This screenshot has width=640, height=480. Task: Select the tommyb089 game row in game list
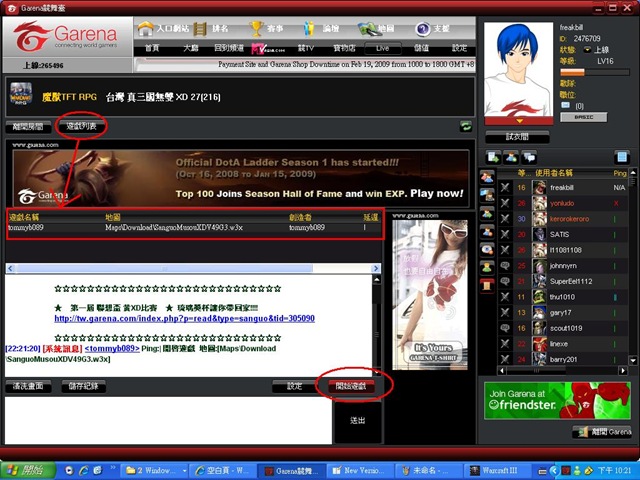point(195,228)
